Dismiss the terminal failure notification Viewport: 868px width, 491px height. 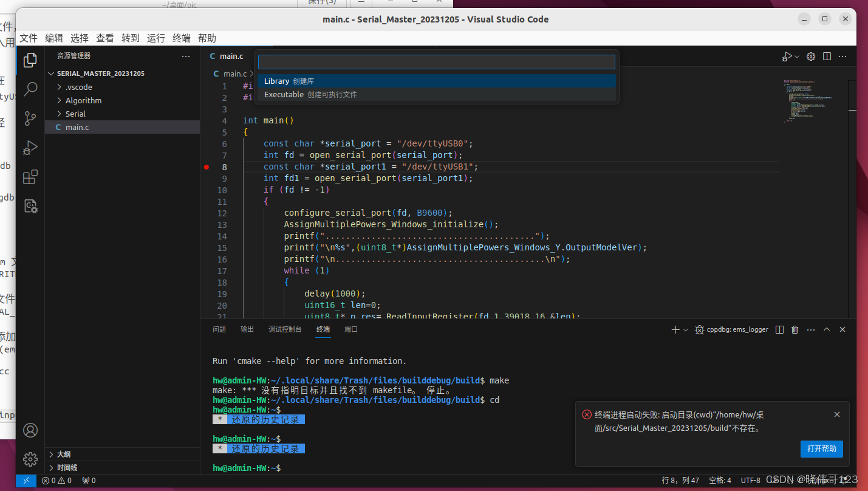tap(837, 414)
